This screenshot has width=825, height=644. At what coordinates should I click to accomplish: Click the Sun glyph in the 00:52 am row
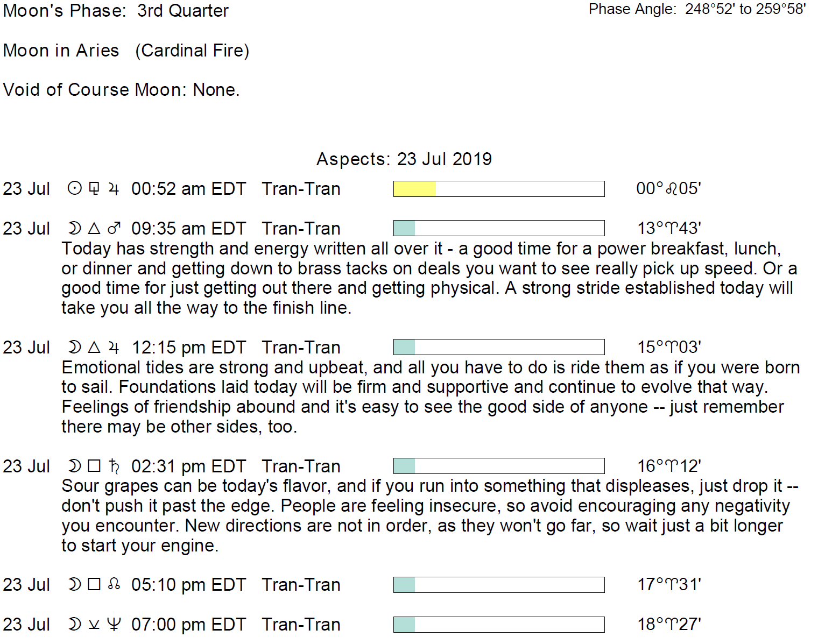75,189
